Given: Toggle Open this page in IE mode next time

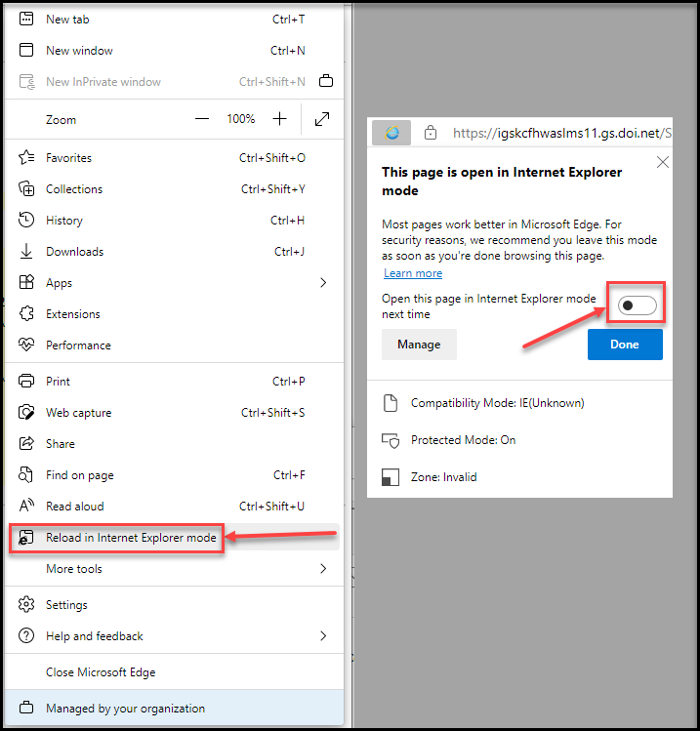Looking at the screenshot, I should pyautogui.click(x=638, y=305).
